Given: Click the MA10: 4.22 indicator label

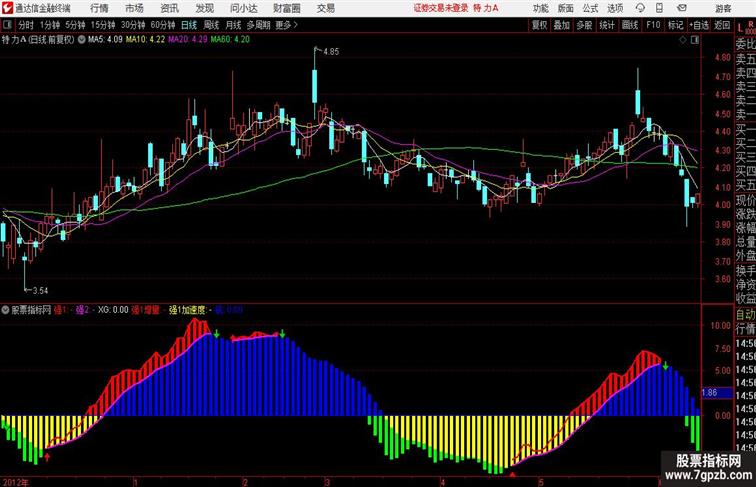Looking at the screenshot, I should 145,40.
